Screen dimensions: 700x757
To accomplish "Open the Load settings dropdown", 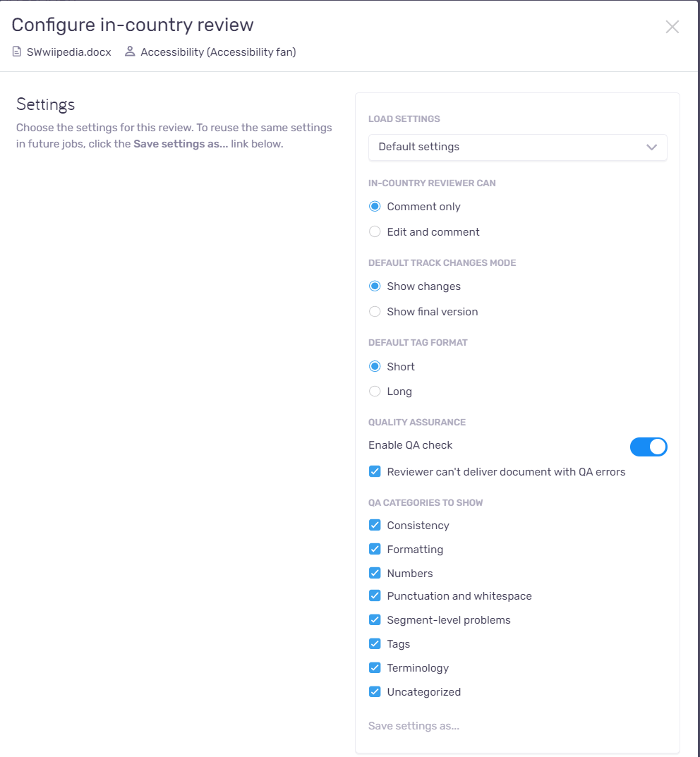I will point(517,147).
